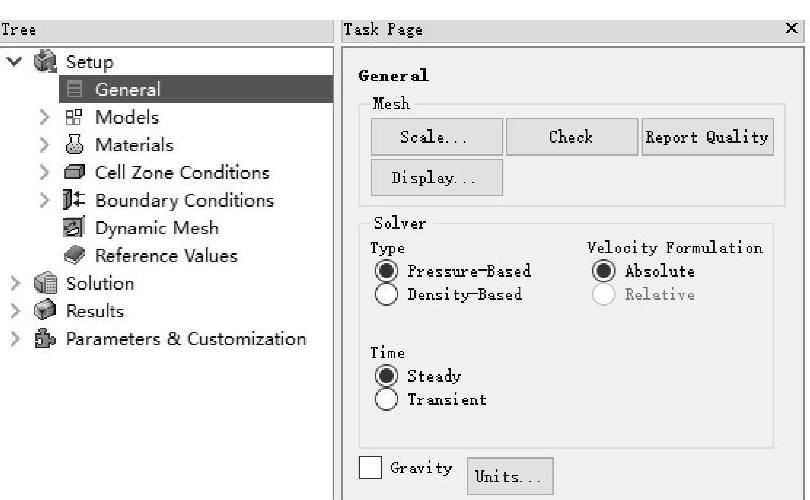Click the Report Quality button
The image size is (810, 500).
tap(707, 137)
